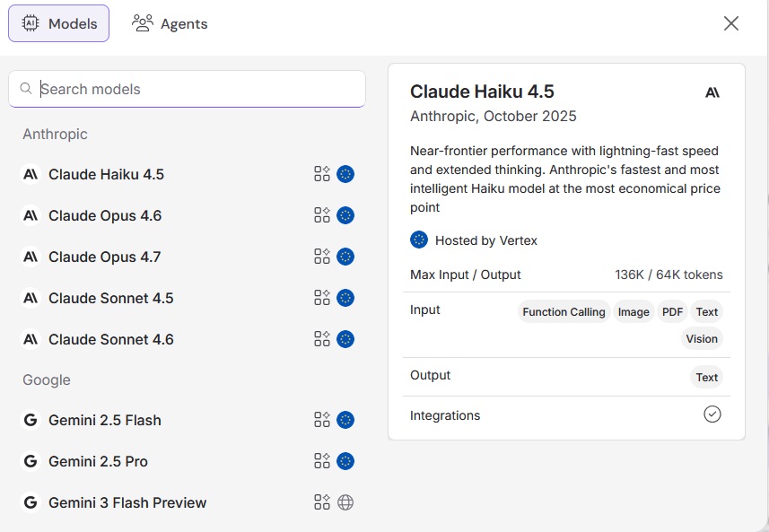Click EU hosting badge for Claude Sonnet 4.6
The width and height of the screenshot is (769, 532).
pos(345,339)
